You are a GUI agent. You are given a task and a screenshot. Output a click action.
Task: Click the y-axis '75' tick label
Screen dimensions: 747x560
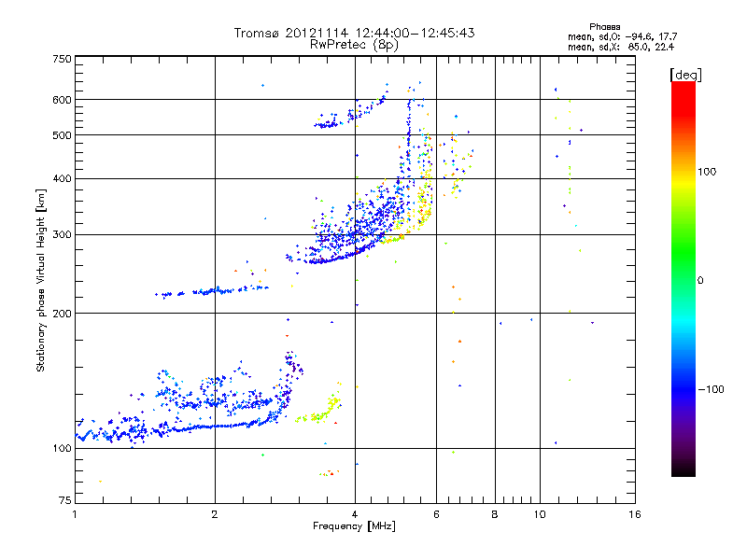click(x=65, y=500)
